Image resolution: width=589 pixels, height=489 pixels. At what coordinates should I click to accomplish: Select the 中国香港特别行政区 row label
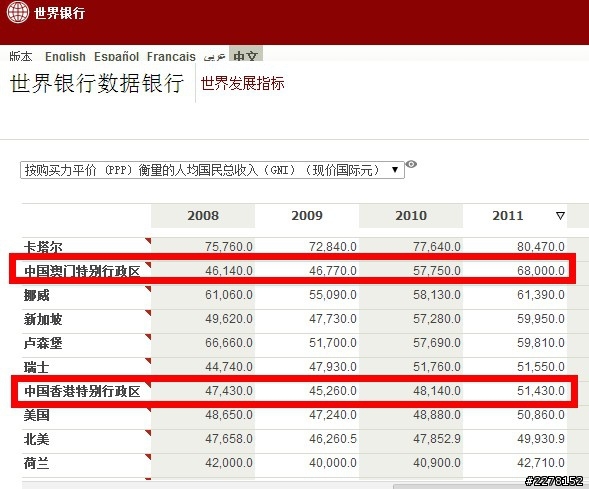click(x=82, y=391)
